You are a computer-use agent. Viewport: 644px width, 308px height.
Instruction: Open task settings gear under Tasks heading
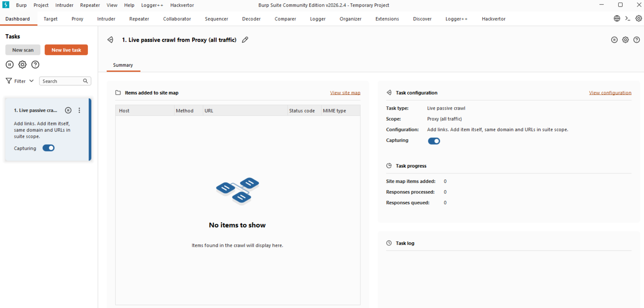coord(22,64)
